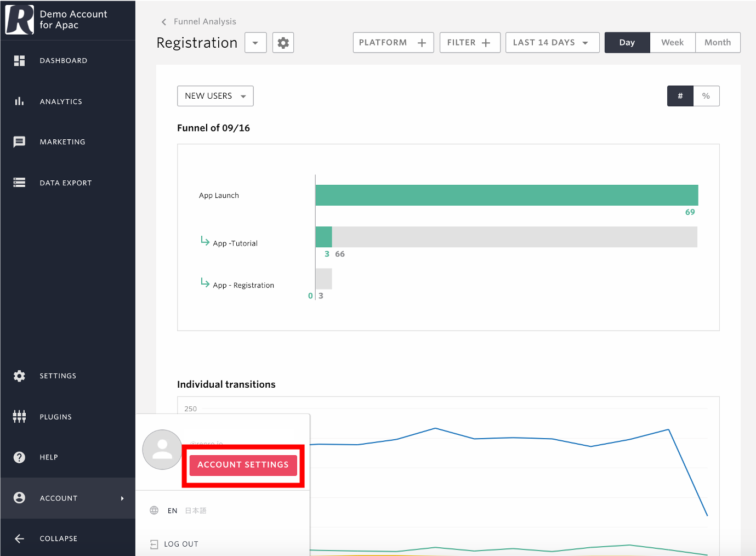Screen dimensions: 756x556
Task: Open MARKETING menu item
Action: pos(68,141)
